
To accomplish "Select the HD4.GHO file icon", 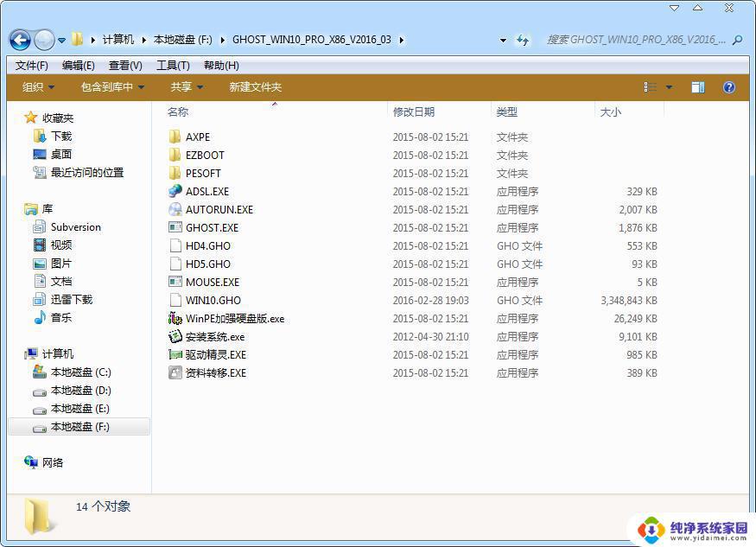I will (175, 245).
